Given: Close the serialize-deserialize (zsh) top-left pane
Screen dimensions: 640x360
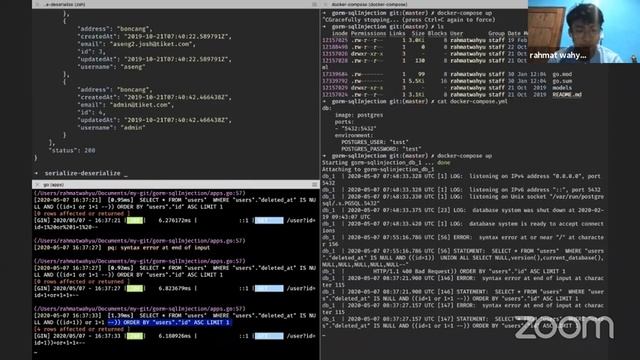Looking at the screenshot, I should click(x=38, y=4).
